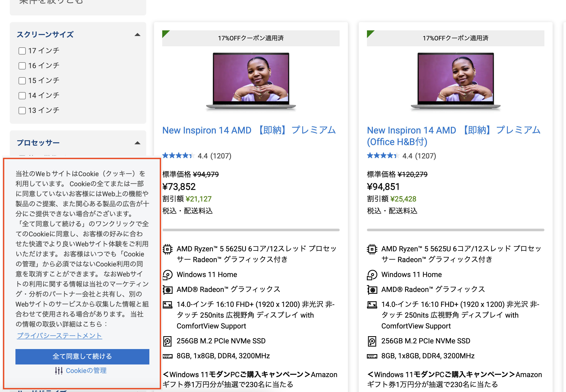
Task: Click memory icon in Office H&B product specs
Action: pos(372,356)
